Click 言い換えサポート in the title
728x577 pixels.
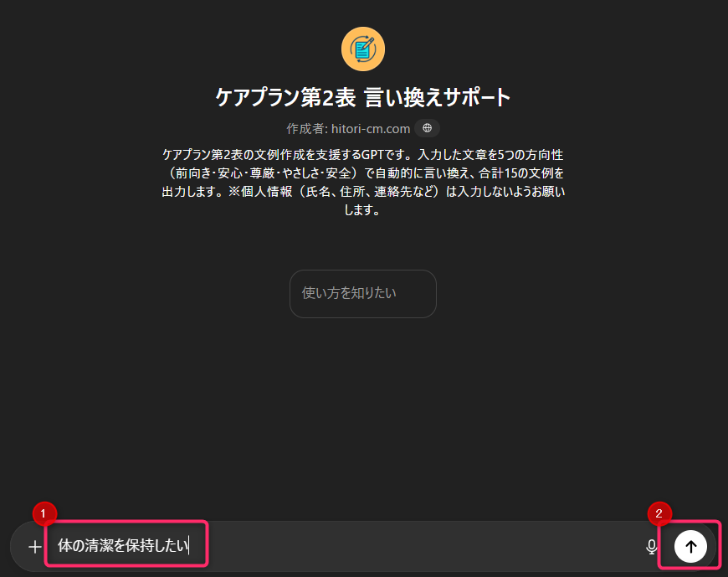[437, 97]
